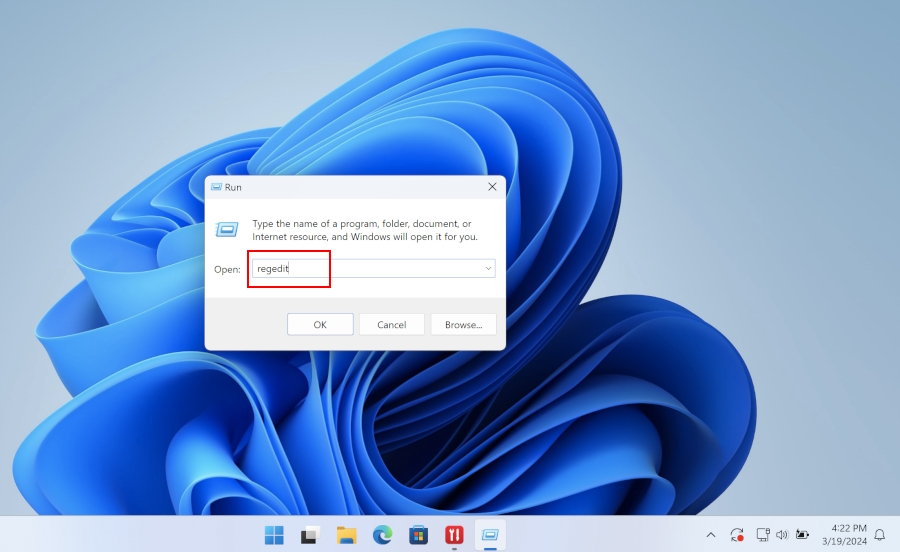
Task: Click the red app icon on taskbar
Action: [x=454, y=535]
